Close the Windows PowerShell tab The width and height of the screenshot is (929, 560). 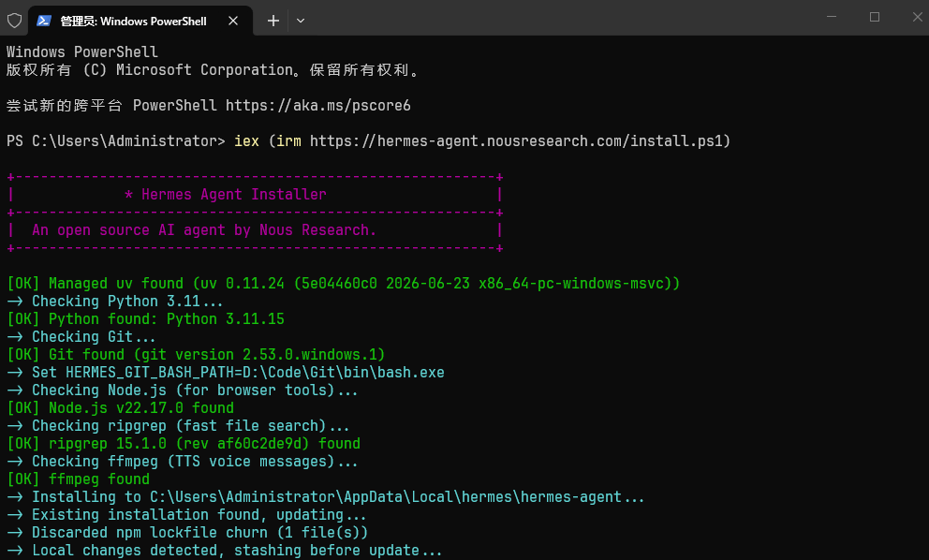click(233, 21)
